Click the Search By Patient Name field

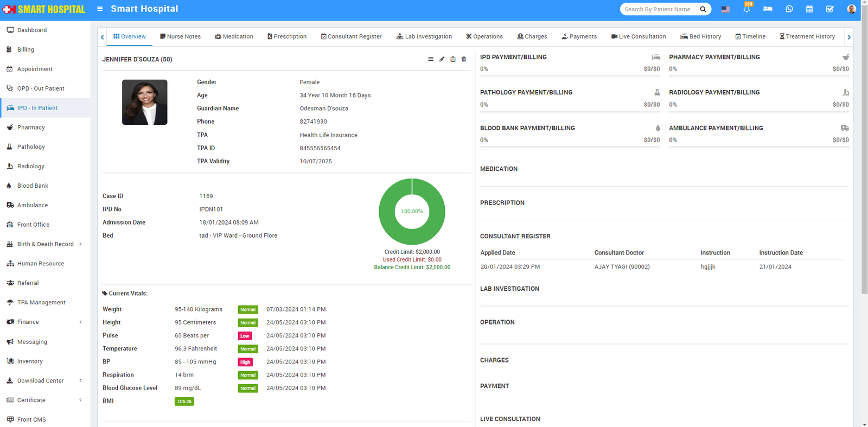tap(658, 9)
